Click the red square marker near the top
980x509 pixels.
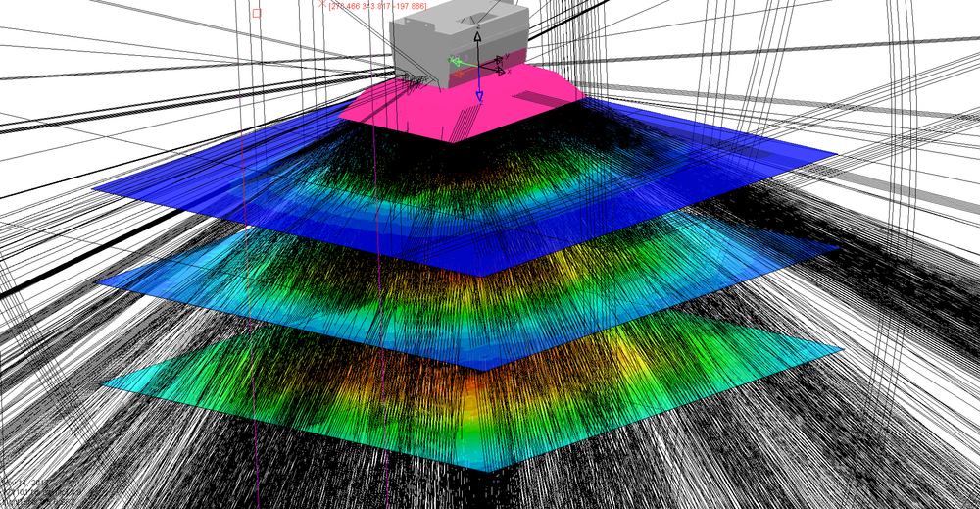click(256, 13)
